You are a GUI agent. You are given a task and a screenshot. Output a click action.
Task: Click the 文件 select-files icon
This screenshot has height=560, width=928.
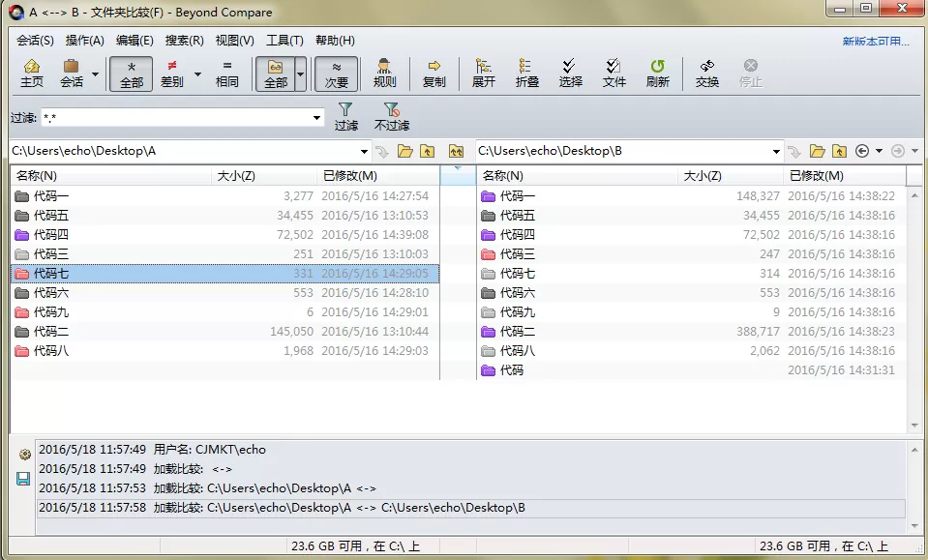tap(614, 74)
